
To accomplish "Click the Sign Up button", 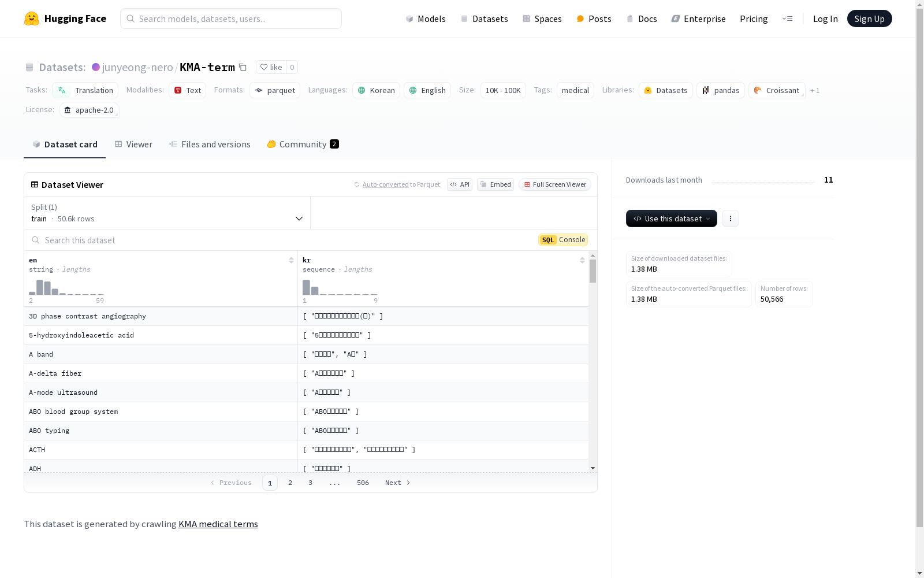I will tap(870, 18).
